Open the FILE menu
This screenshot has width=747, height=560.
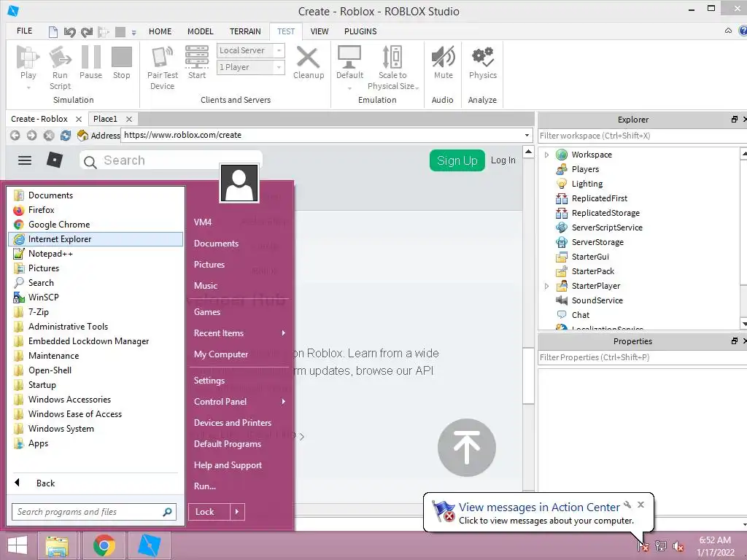click(x=24, y=31)
